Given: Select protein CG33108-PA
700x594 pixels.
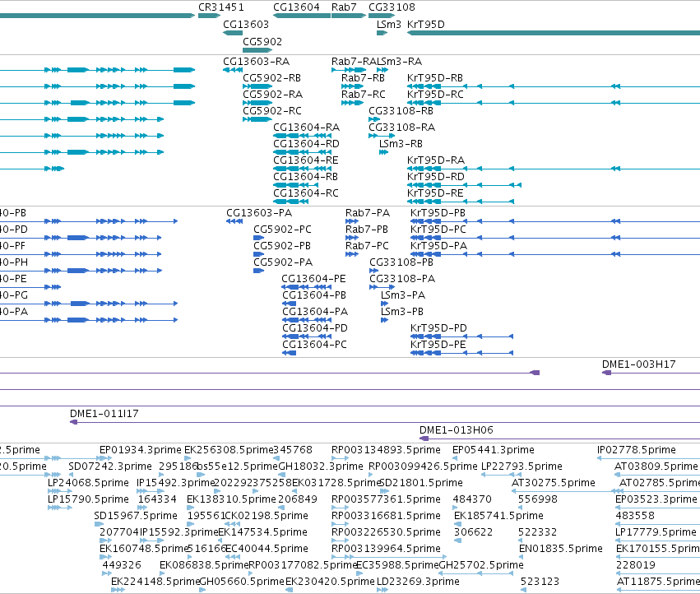Looking at the screenshot, I should coord(402,279).
